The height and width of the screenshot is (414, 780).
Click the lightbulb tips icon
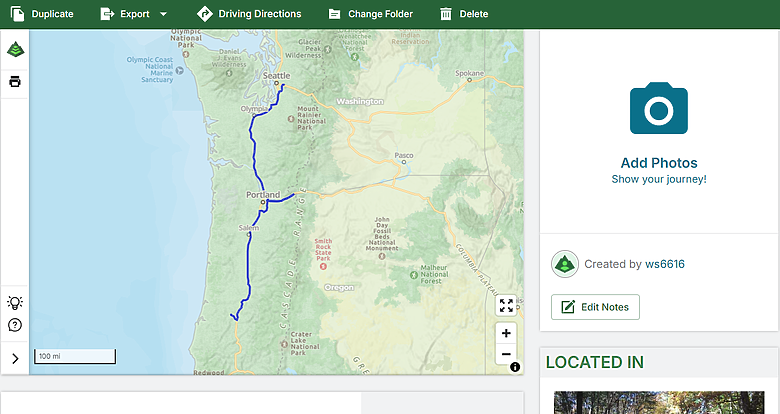coord(15,303)
